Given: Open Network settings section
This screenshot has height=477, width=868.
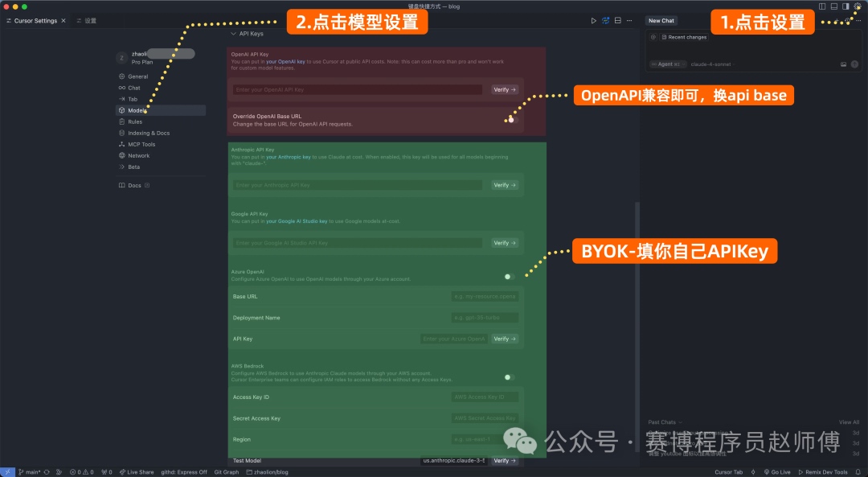Looking at the screenshot, I should coord(160,156).
